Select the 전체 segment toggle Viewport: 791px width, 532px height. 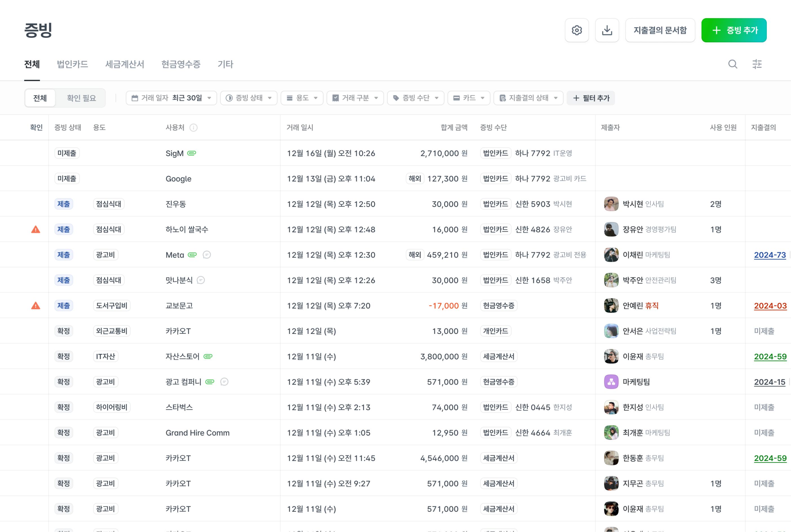40,98
